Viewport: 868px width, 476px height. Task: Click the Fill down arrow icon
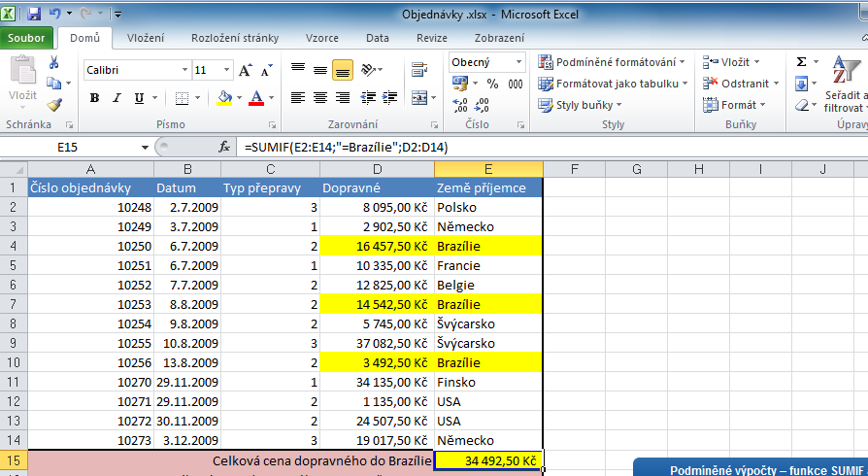[x=801, y=85]
